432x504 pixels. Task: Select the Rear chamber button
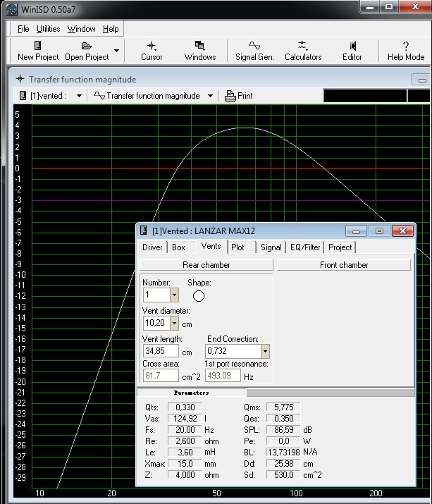[x=206, y=265]
